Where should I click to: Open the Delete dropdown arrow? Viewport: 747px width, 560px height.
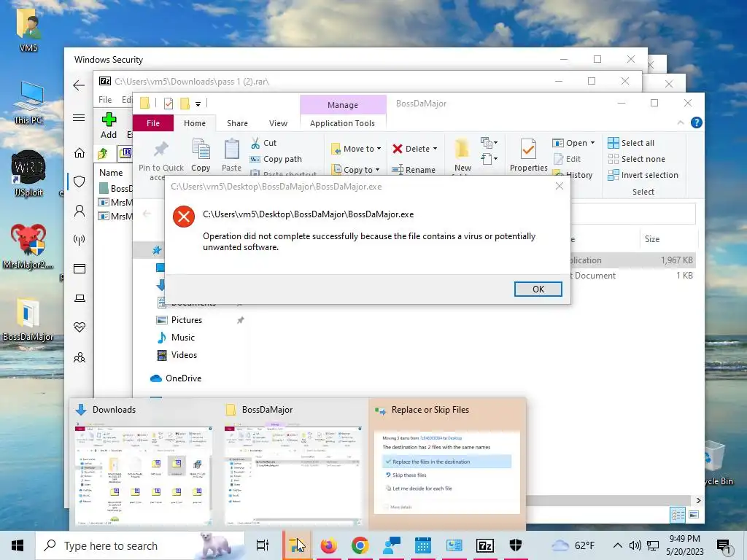[x=435, y=149]
